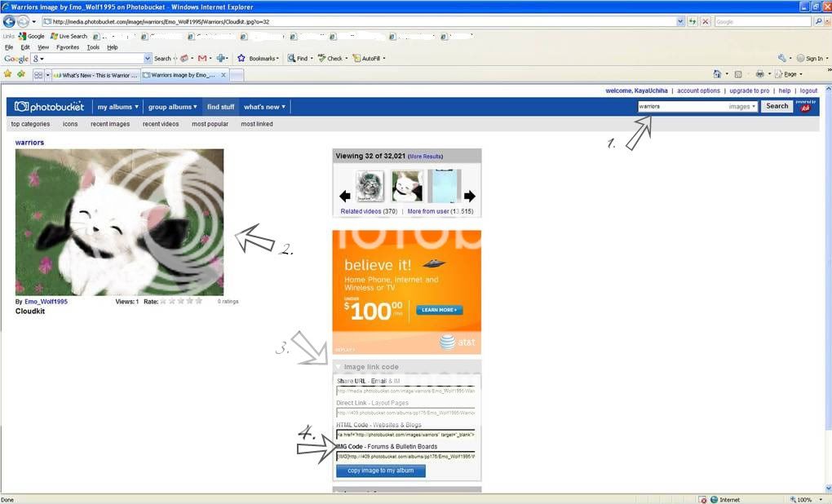The width and height of the screenshot is (832, 504).
Task: Switch to the Warriors image browser tab
Action: click(x=184, y=74)
